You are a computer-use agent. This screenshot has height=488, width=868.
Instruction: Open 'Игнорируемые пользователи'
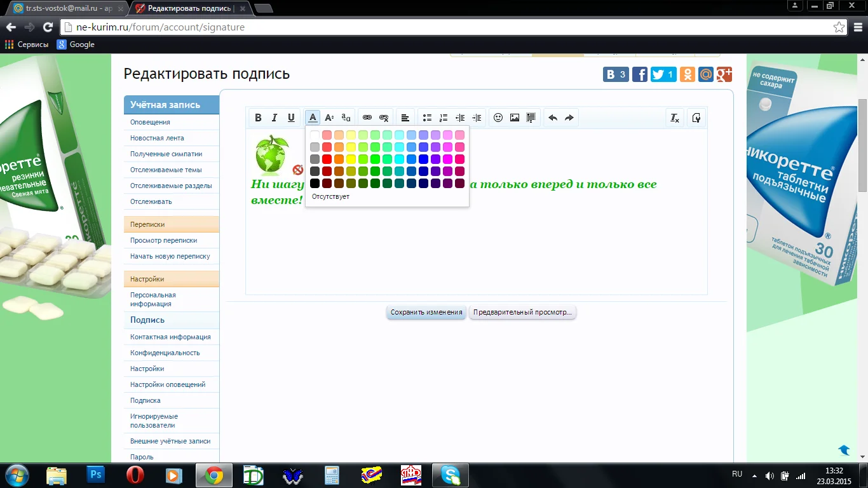pos(153,421)
